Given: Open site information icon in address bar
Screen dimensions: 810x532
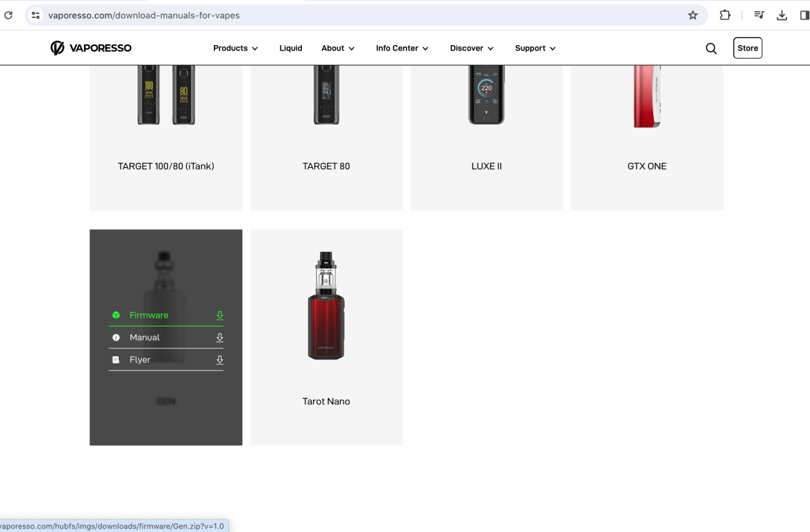Looking at the screenshot, I should point(35,15).
